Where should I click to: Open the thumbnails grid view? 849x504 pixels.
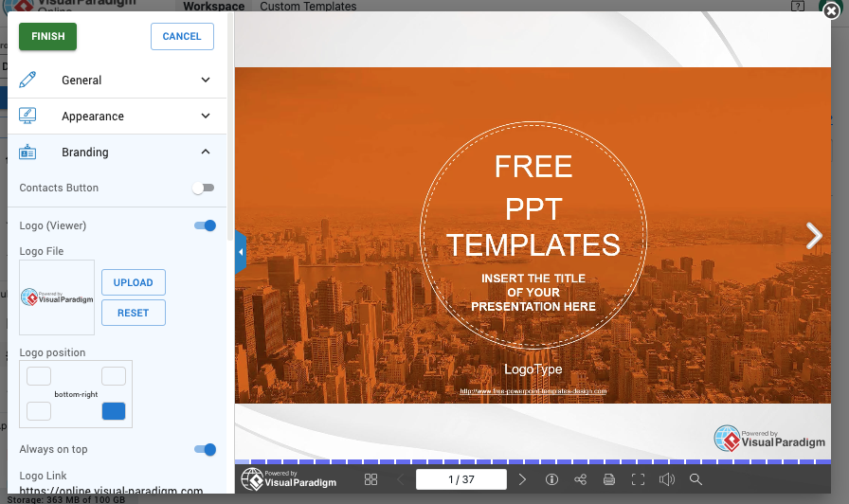(370, 479)
